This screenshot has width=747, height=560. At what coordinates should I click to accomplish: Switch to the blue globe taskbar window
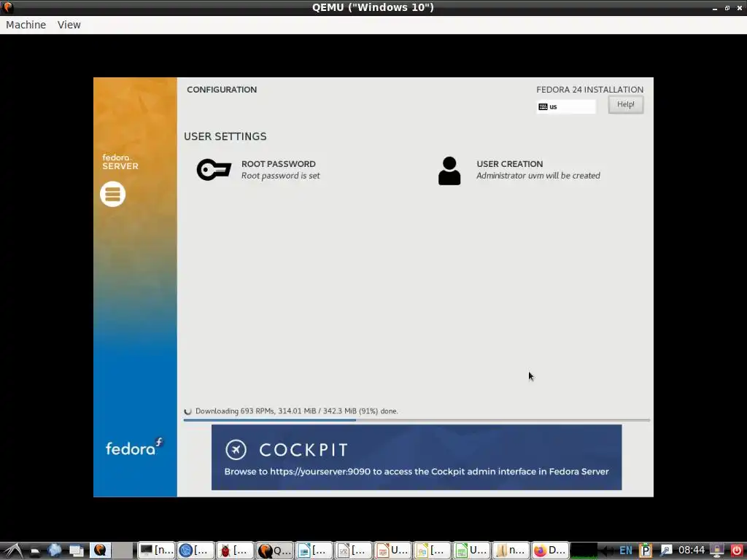pyautogui.click(x=196, y=551)
